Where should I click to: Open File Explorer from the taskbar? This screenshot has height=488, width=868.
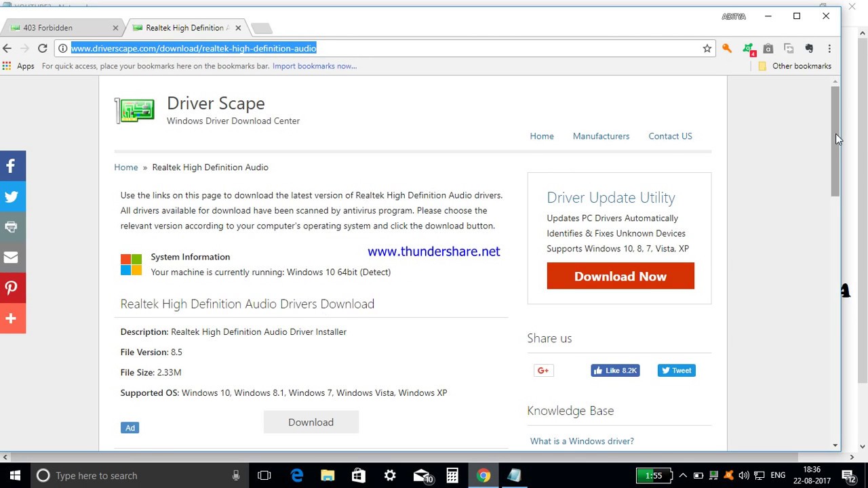pyautogui.click(x=328, y=475)
